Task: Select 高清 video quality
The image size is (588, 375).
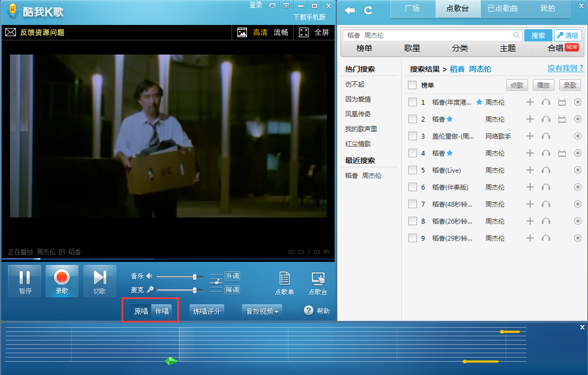Action: pyautogui.click(x=260, y=32)
